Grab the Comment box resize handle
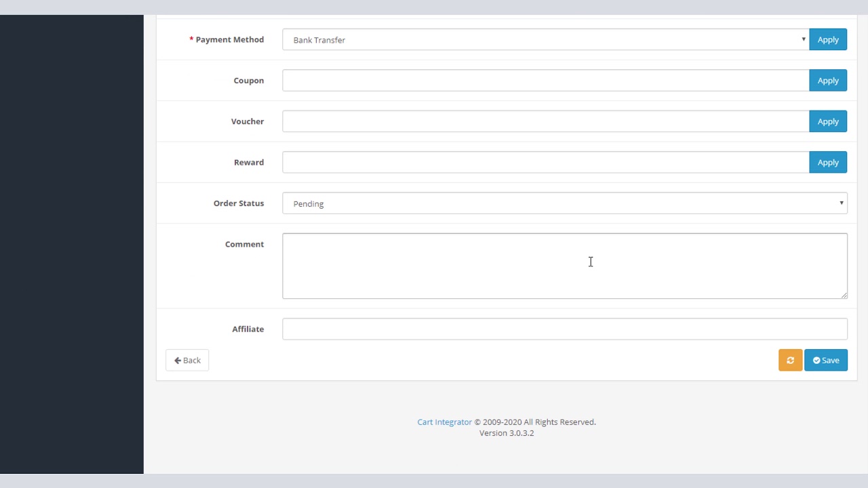This screenshot has width=868, height=488. click(x=844, y=295)
